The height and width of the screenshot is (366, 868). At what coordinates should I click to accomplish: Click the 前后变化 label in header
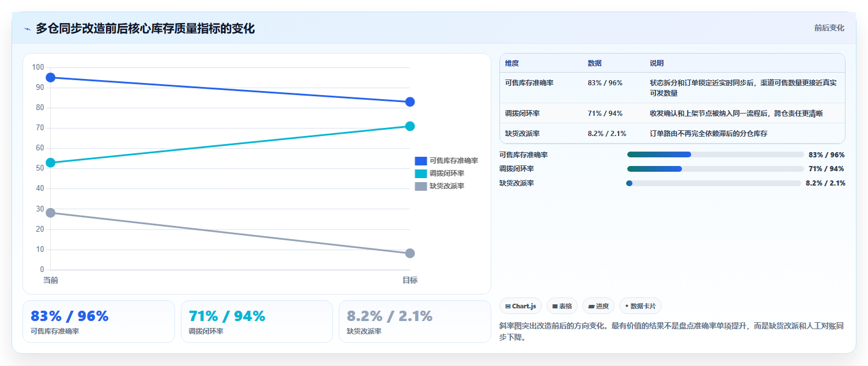[829, 28]
